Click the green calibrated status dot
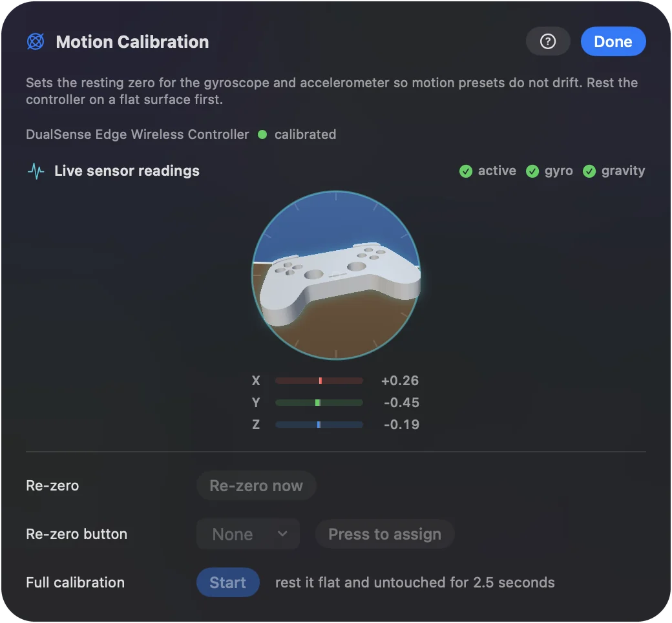The height and width of the screenshot is (623, 672). coord(262,134)
